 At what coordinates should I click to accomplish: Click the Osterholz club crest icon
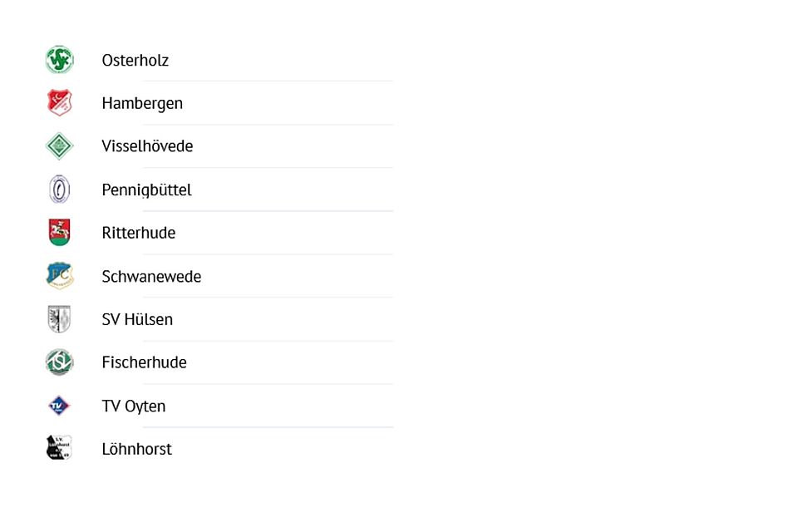(59, 60)
